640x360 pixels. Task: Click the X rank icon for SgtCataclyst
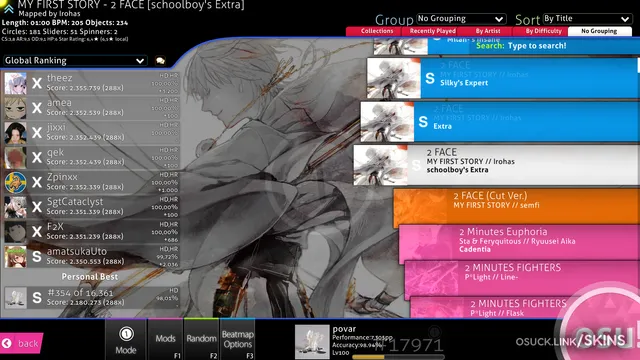tap(37, 207)
